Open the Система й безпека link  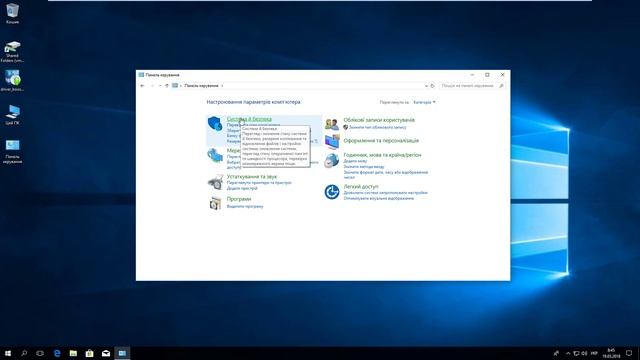click(x=249, y=119)
